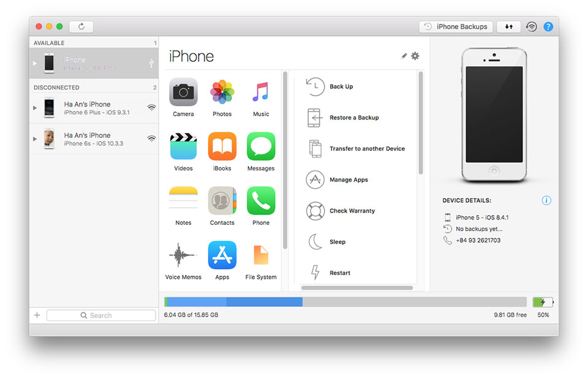Screen dimensions: 588x378
Task: Click the DISCONNECTED section header
Action: click(x=56, y=88)
